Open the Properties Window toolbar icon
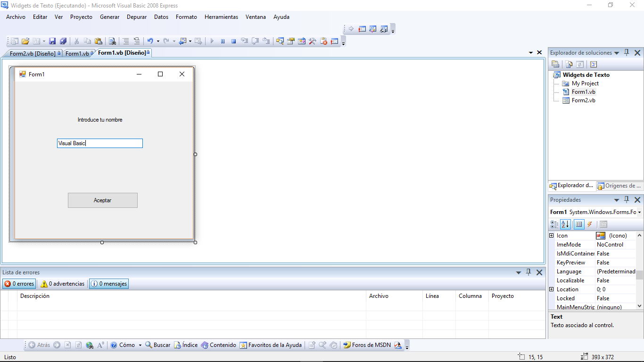The image size is (644, 362). [291, 41]
